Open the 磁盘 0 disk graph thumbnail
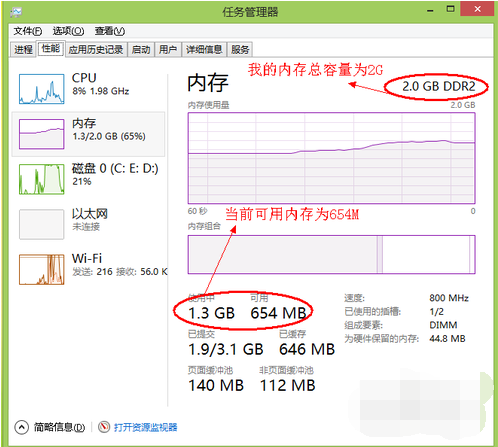This screenshot has height=447, width=498. [42, 179]
